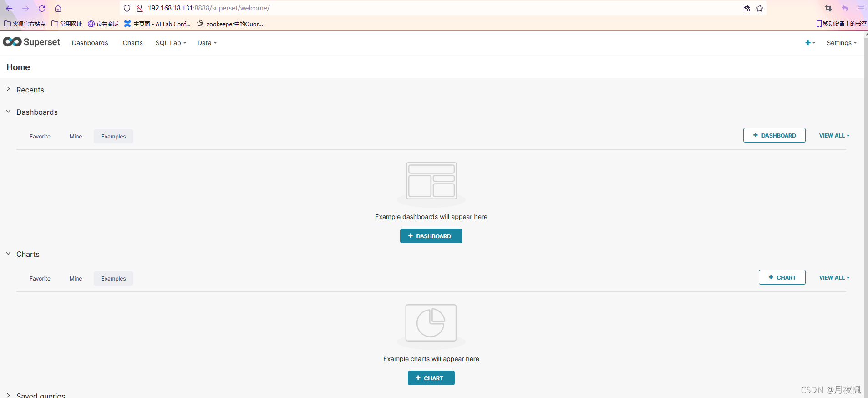868x398 pixels.
Task: Select Favorite tab under Dashboards
Action: point(40,137)
